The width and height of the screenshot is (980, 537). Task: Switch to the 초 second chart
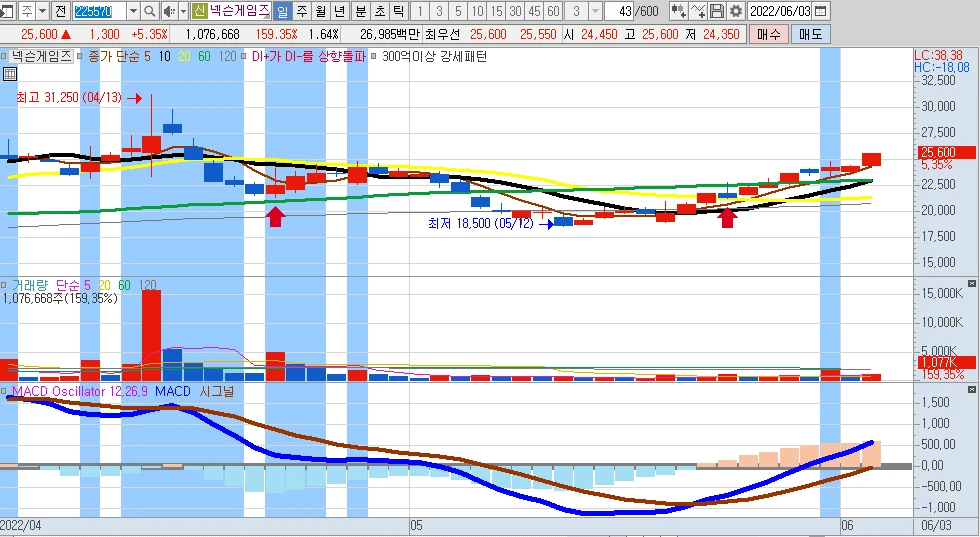click(x=380, y=11)
